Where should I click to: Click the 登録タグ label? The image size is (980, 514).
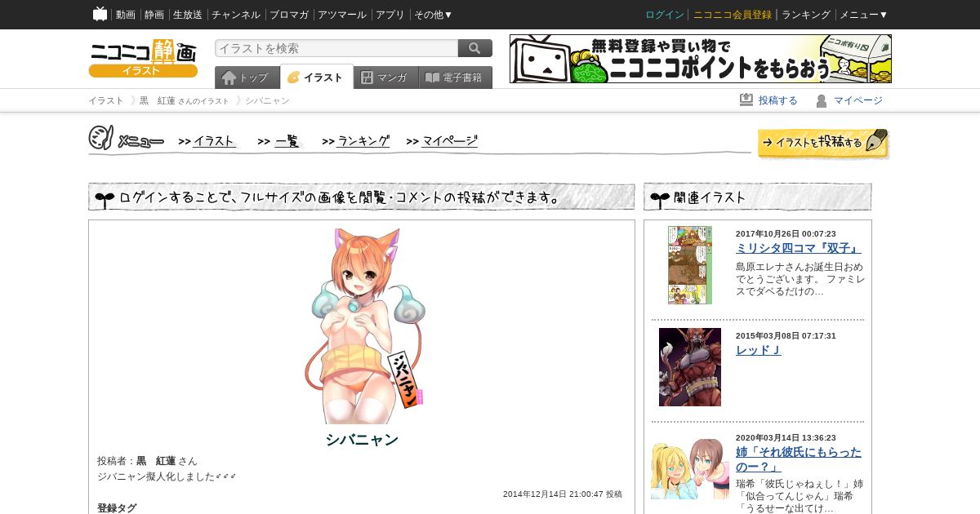pyautogui.click(x=117, y=508)
